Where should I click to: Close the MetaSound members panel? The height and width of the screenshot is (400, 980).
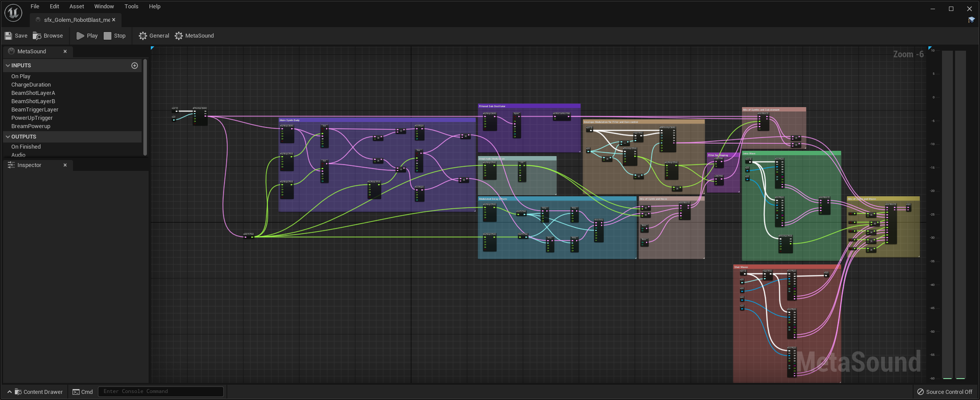pyautogui.click(x=65, y=52)
